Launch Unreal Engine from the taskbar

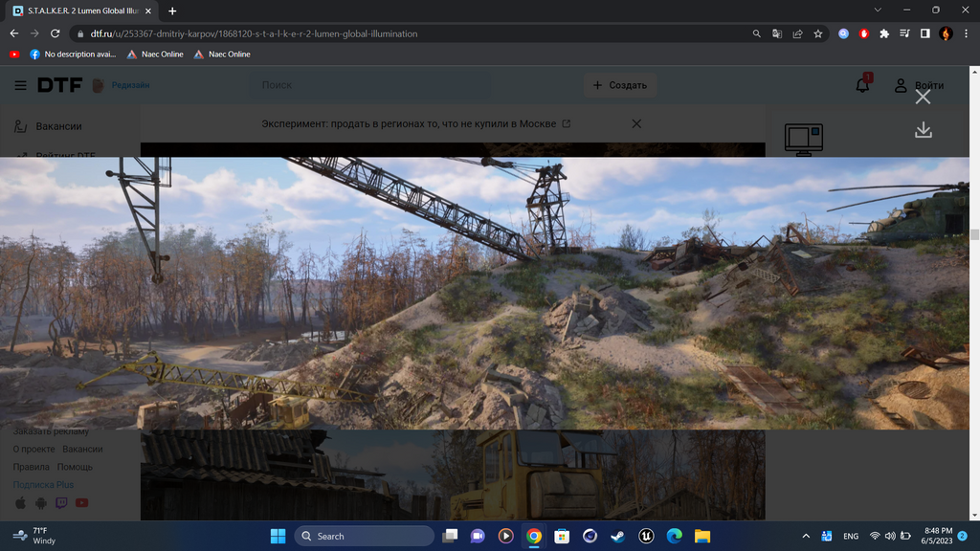646,536
